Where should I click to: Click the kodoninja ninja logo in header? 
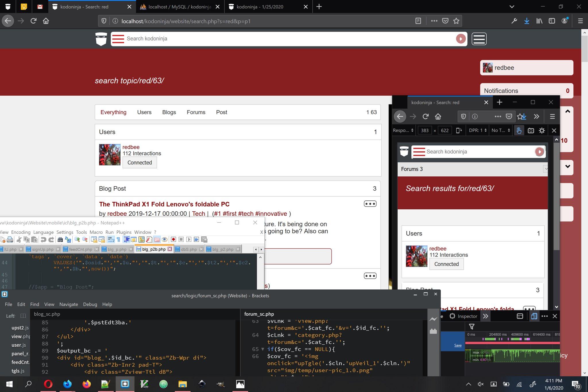[101, 39]
